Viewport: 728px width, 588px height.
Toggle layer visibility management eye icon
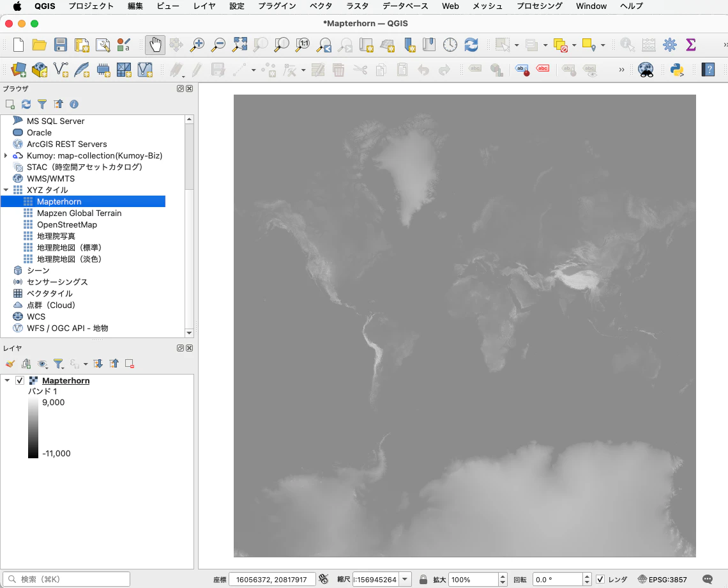[x=42, y=364]
